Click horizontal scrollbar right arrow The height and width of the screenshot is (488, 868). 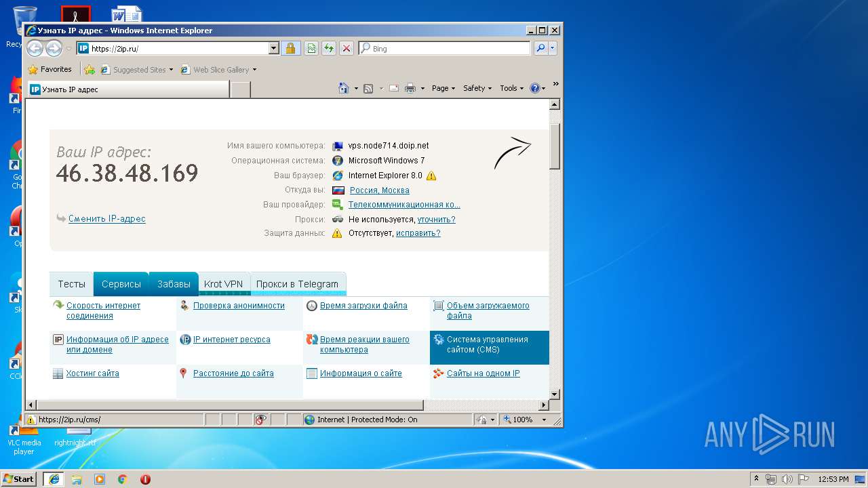click(x=543, y=405)
